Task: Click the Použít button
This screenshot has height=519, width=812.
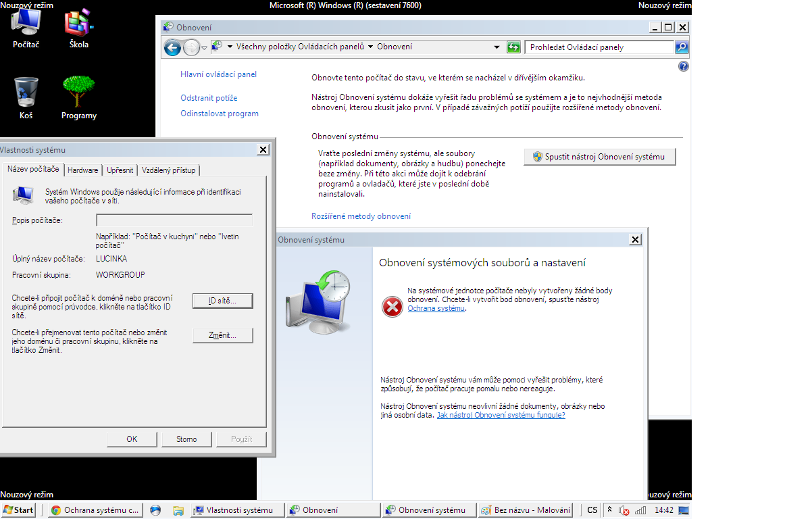Action: pos(241,439)
